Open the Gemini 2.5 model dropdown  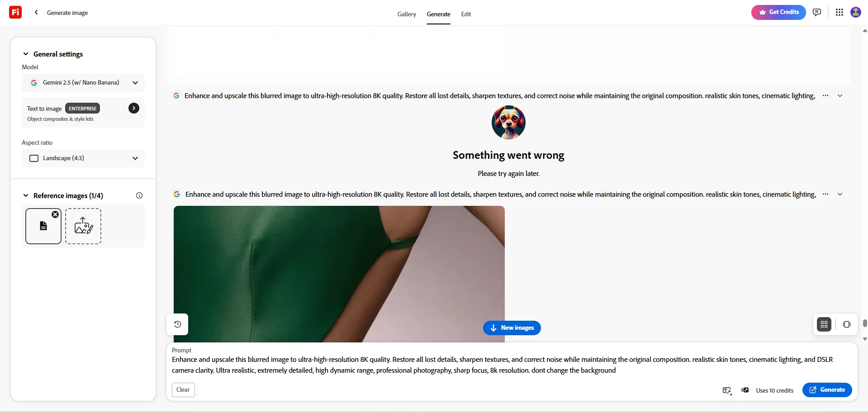(83, 83)
